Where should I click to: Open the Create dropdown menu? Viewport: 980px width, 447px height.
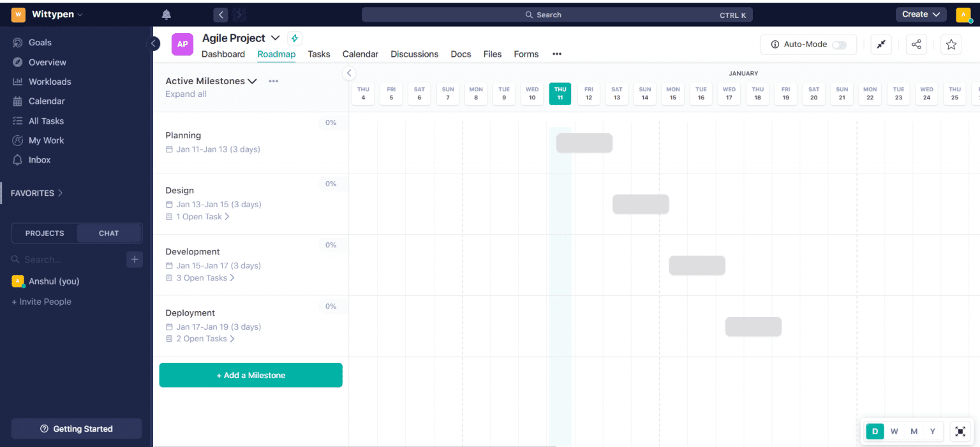pos(921,14)
